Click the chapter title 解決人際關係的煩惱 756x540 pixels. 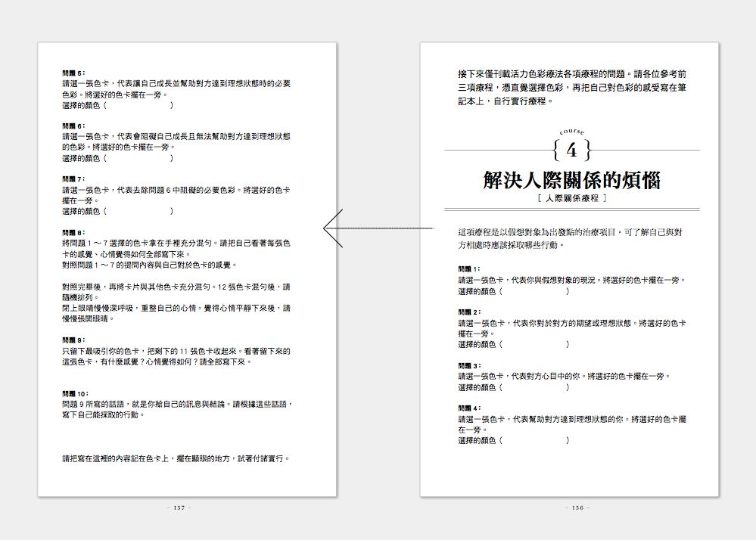[572, 180]
